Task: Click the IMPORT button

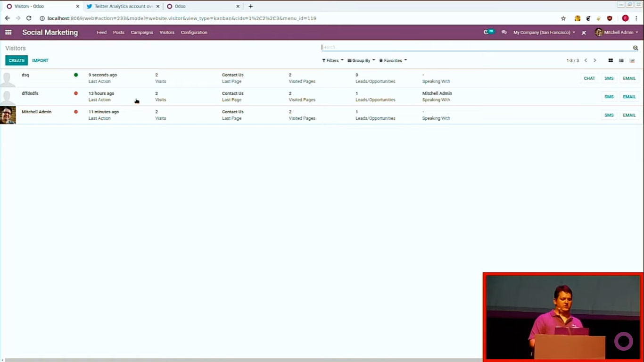Action: click(x=41, y=60)
